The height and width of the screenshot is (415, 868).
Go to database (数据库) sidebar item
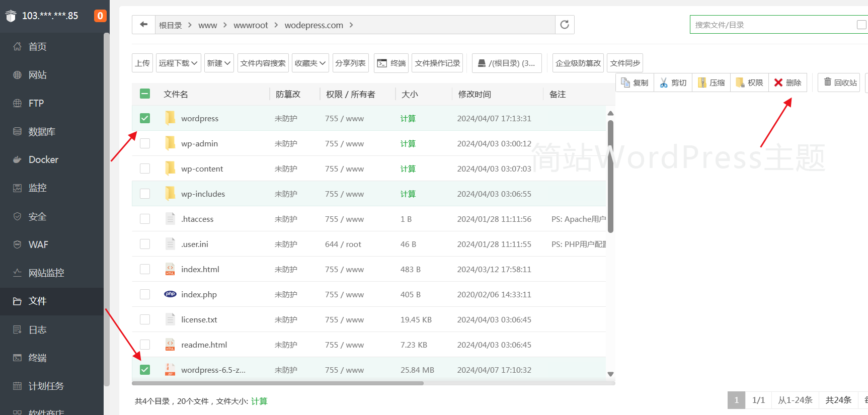[42, 131]
